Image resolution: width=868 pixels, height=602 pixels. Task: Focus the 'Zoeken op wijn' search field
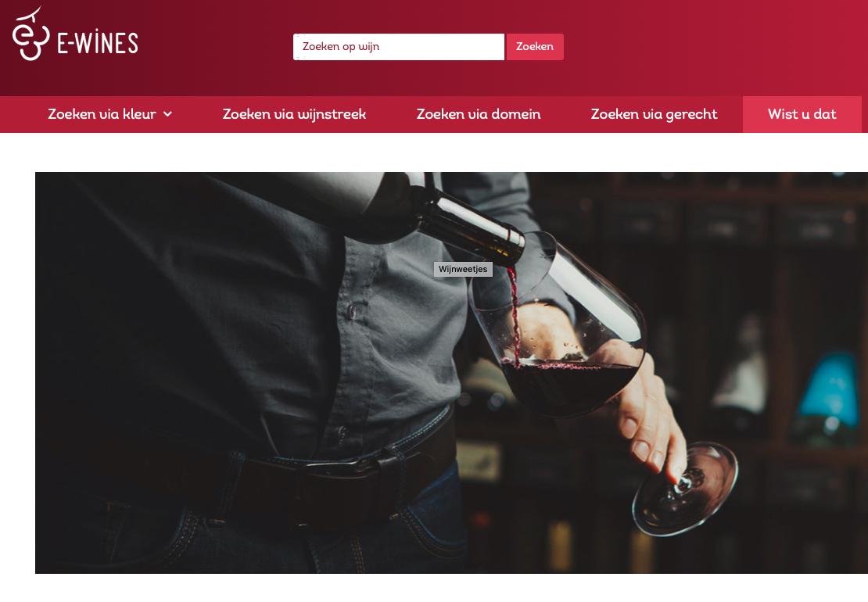pyautogui.click(x=399, y=46)
